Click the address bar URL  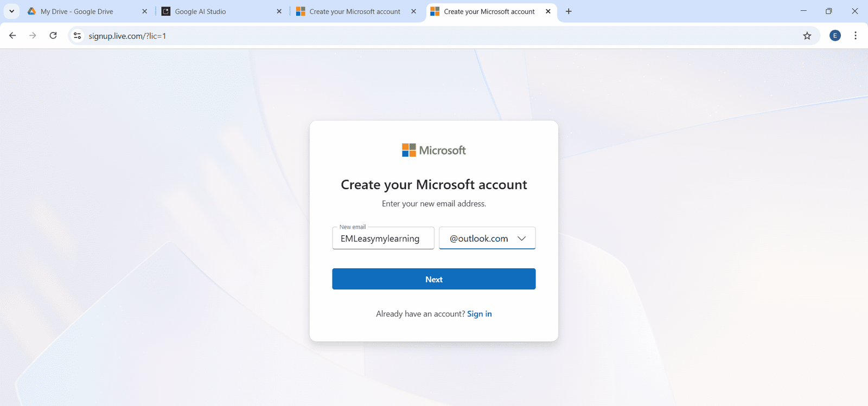127,36
